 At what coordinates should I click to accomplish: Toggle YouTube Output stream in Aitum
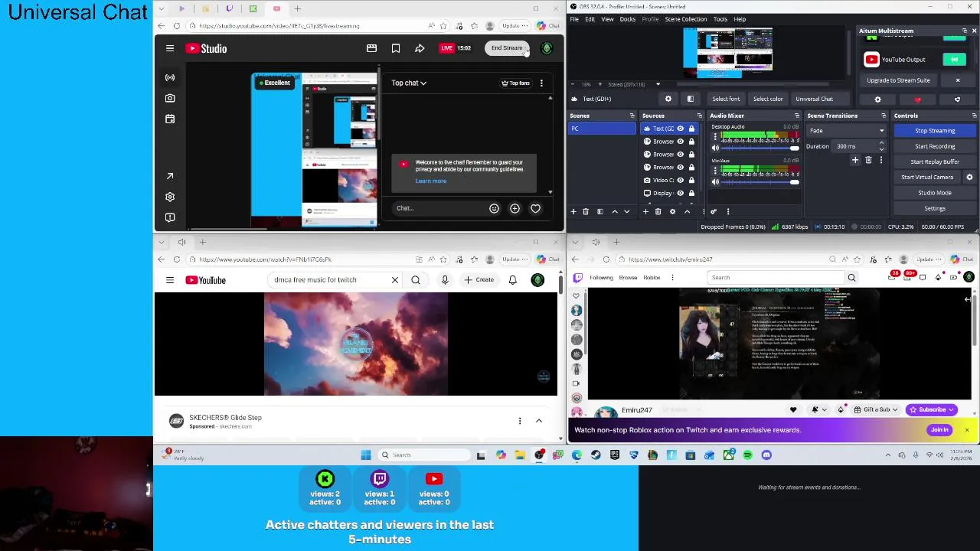(954, 60)
